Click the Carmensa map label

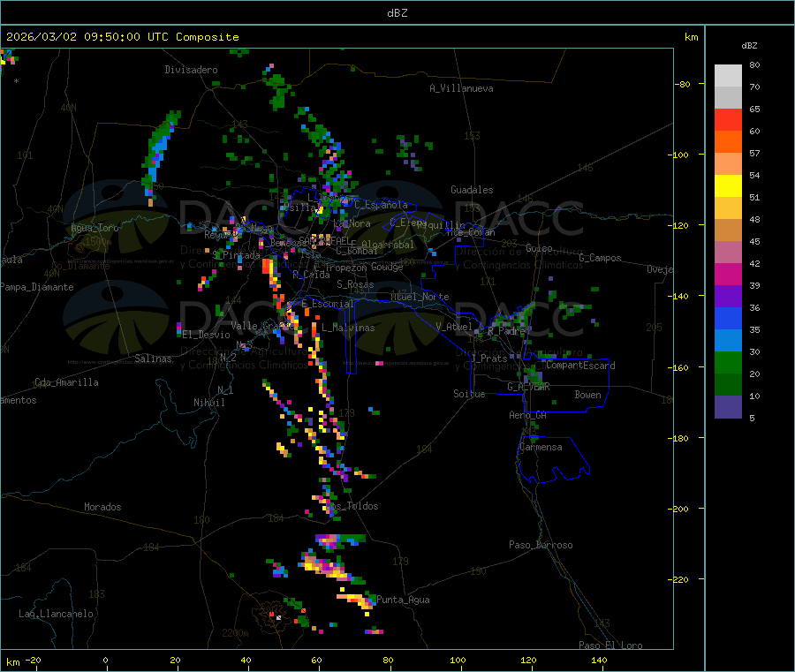(541, 447)
